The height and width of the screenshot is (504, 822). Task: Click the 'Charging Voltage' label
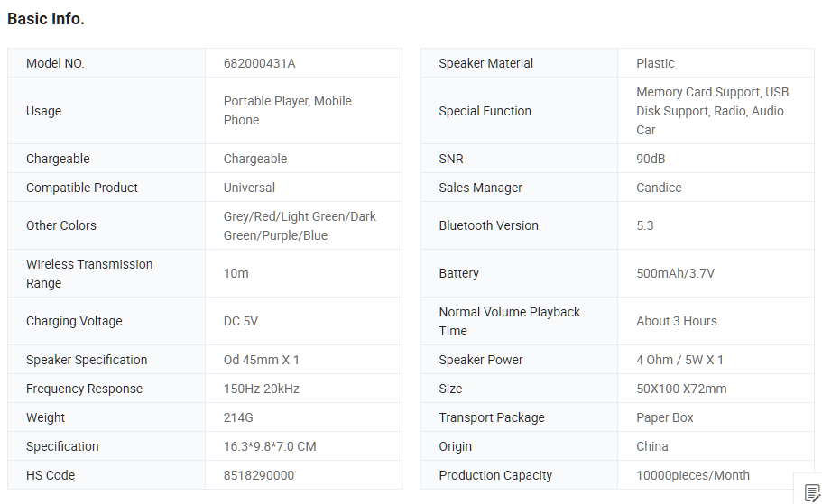tap(75, 321)
